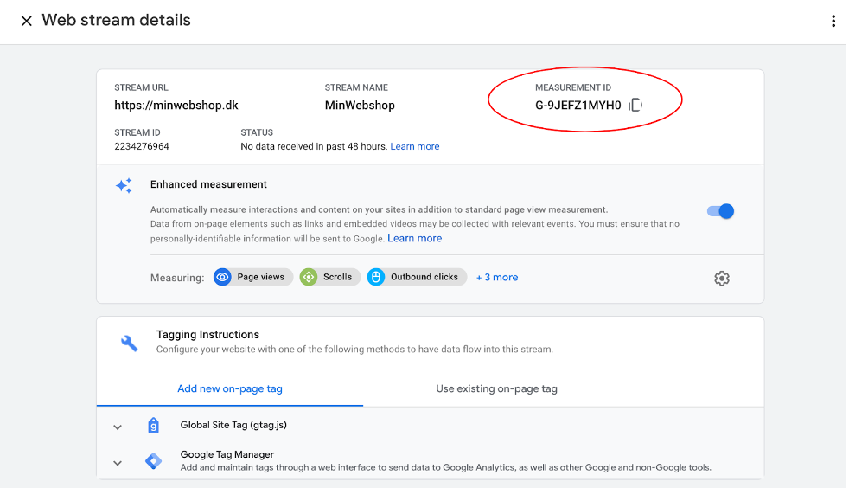Open Learn more link beside No data status
Viewport: 868px width, 488px height.
pos(415,146)
